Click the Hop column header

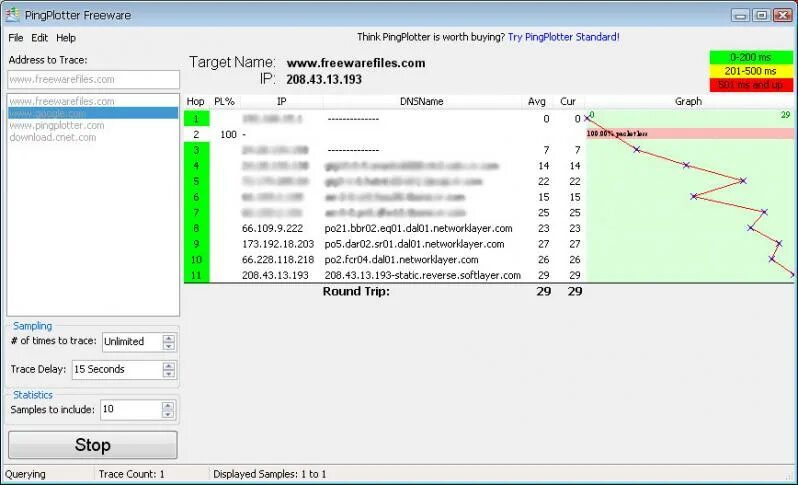(x=195, y=101)
